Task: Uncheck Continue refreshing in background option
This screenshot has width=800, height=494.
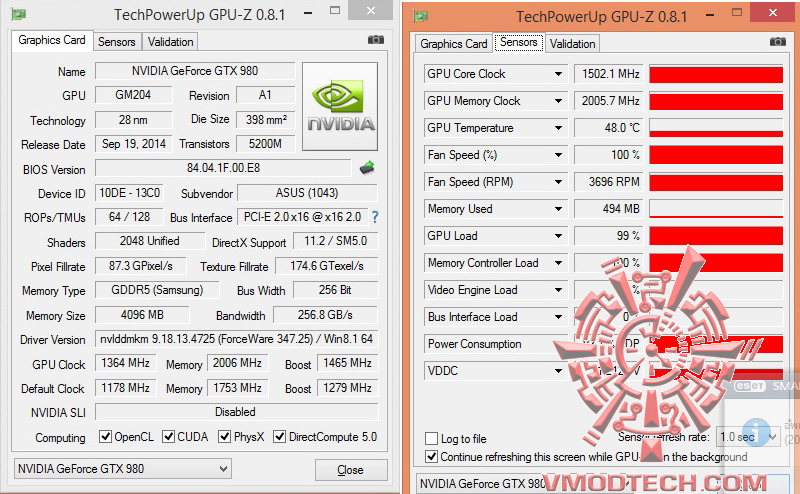Action: (432, 456)
